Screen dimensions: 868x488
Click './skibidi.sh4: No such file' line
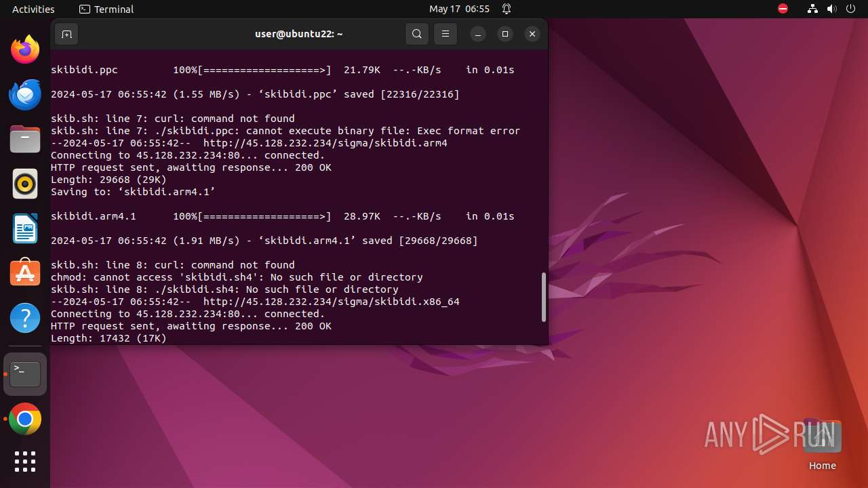[224, 289]
